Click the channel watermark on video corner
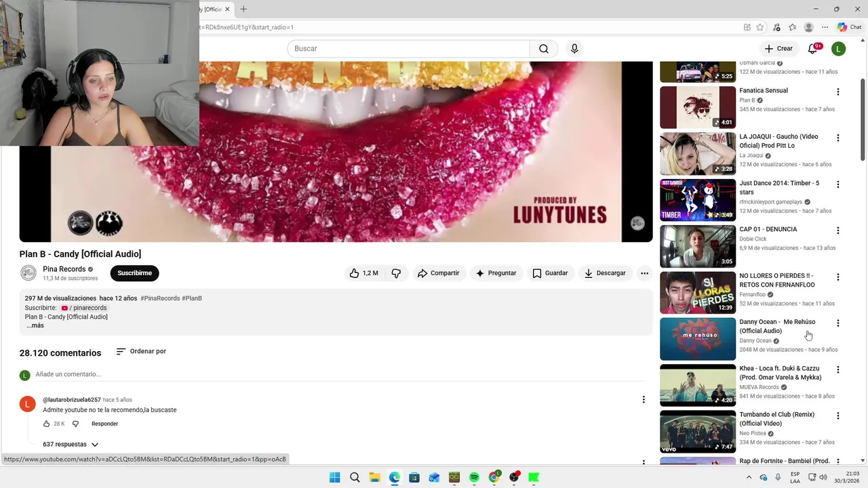This screenshot has height=488, width=868. click(x=637, y=223)
